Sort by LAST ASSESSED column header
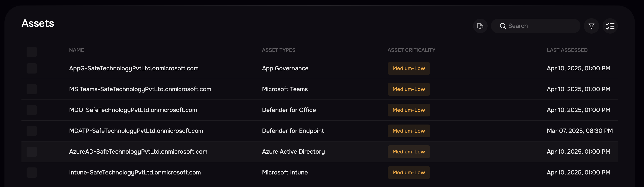Viewport: 644px width, 187px height. pos(567,50)
